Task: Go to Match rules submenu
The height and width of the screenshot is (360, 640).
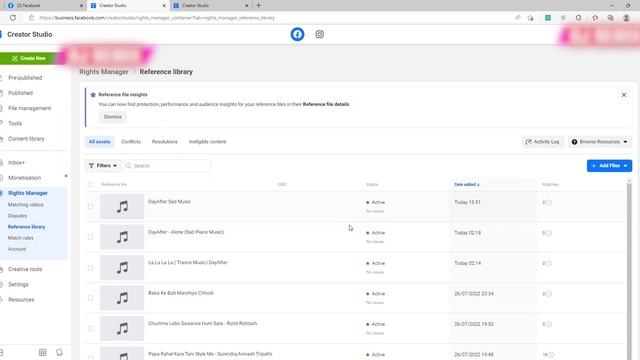Action: [20, 238]
